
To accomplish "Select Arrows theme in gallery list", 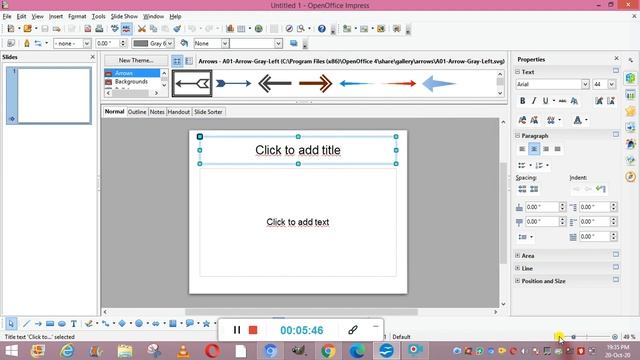I will (x=132, y=73).
